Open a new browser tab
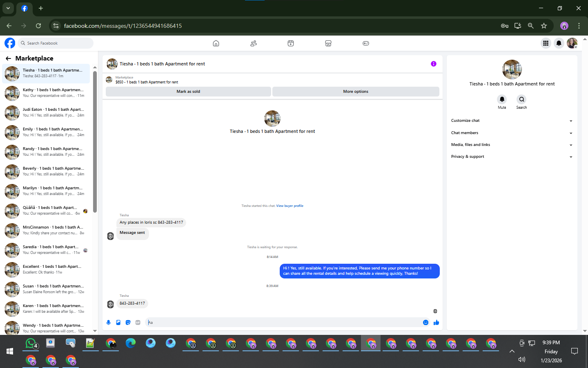 coord(41,8)
